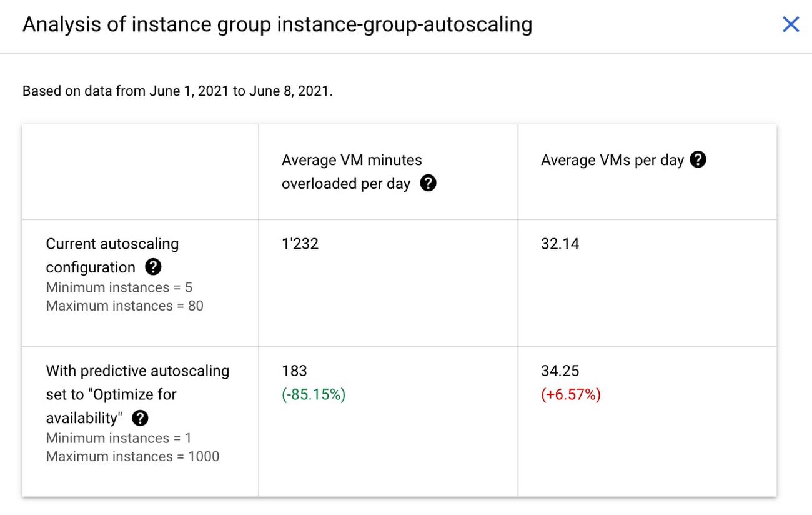Viewport: 812px width, 515px height.
Task: Click the 183 overloaded minutes value
Action: 294,371
